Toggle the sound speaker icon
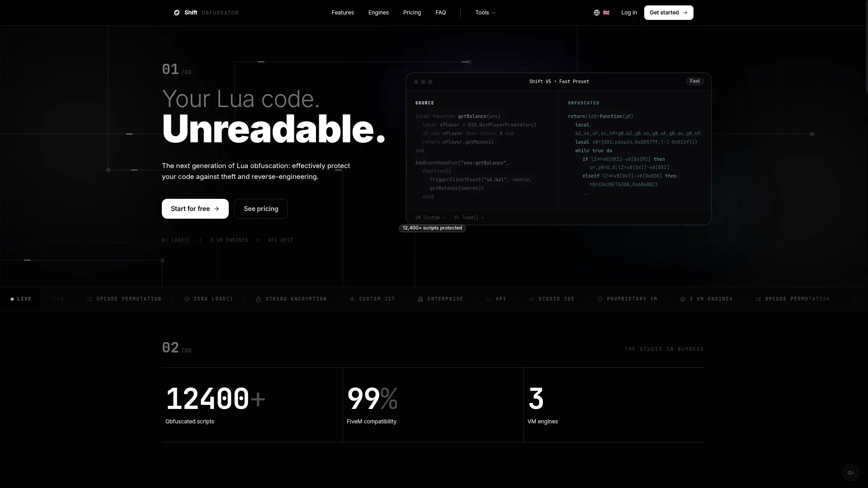This screenshot has width=868, height=488. pyautogui.click(x=850, y=473)
